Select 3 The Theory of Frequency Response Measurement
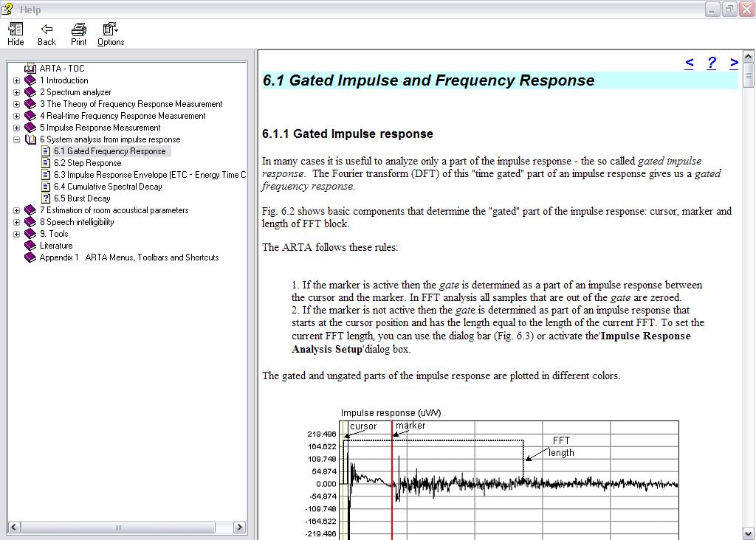The image size is (756, 540). pyautogui.click(x=131, y=104)
